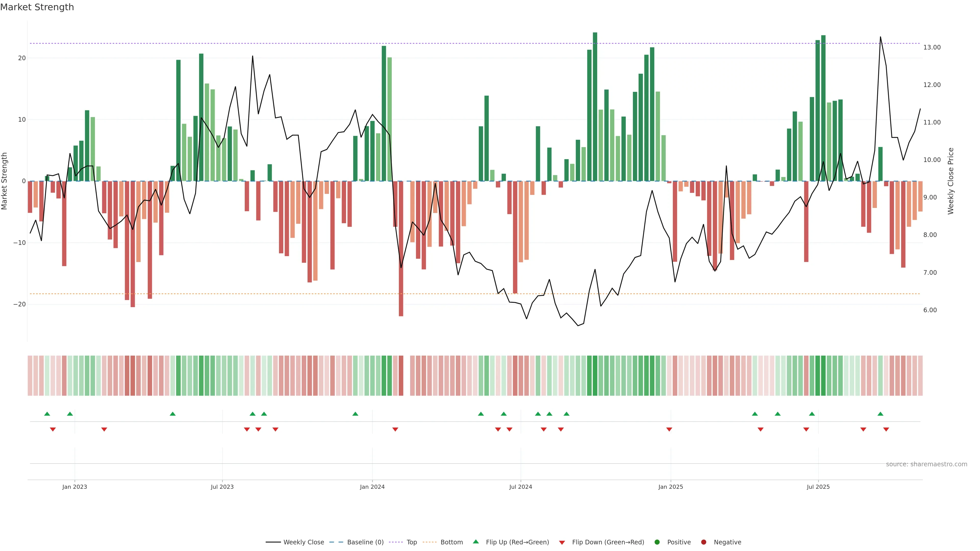Click the leftmost green flip-up triangle marker

[x=47, y=414]
